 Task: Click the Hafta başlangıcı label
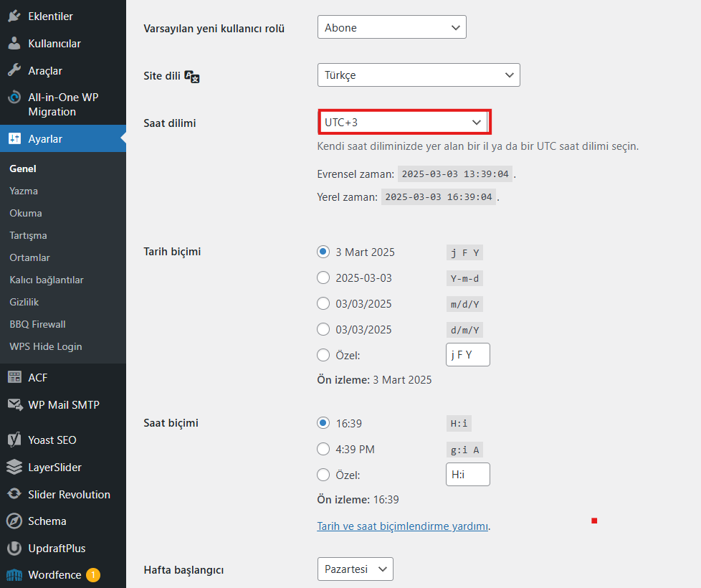(x=183, y=569)
